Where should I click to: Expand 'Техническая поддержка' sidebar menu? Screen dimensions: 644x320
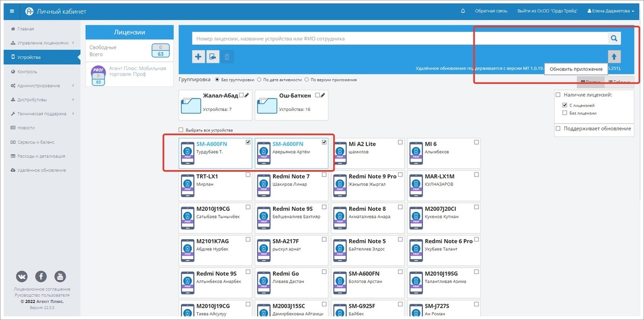[42, 113]
